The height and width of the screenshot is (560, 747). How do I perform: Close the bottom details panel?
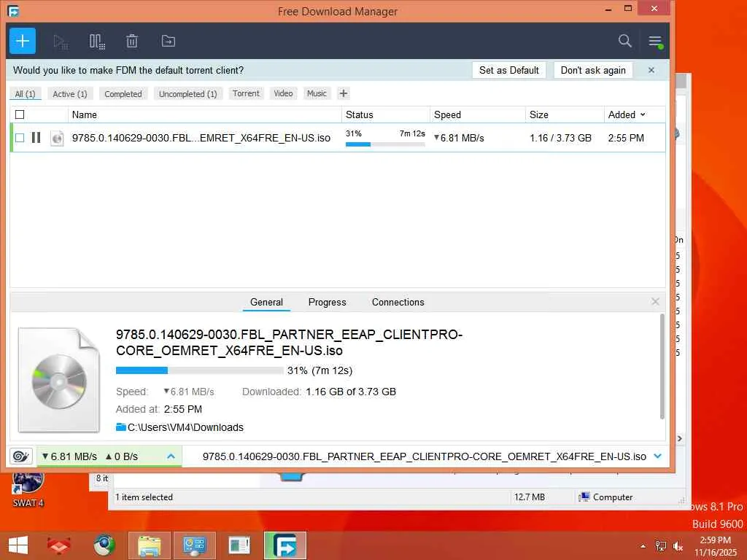655,301
